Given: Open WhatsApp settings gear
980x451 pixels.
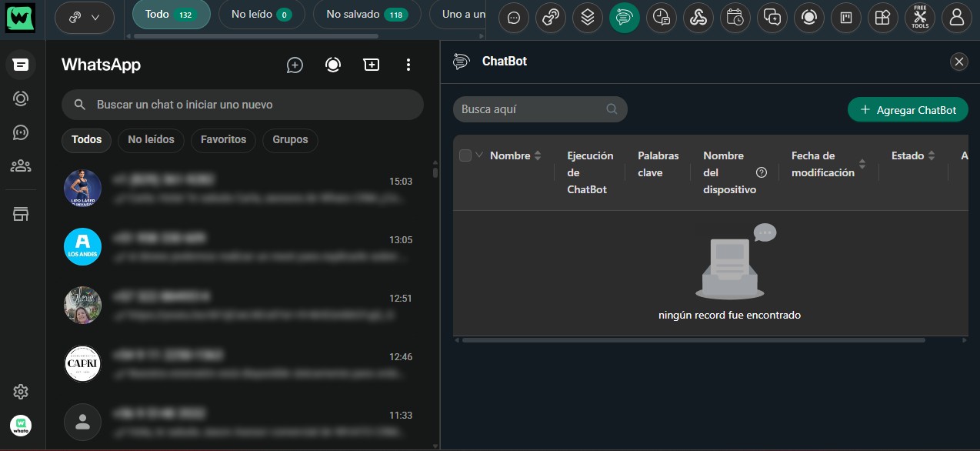Looking at the screenshot, I should 21,392.
